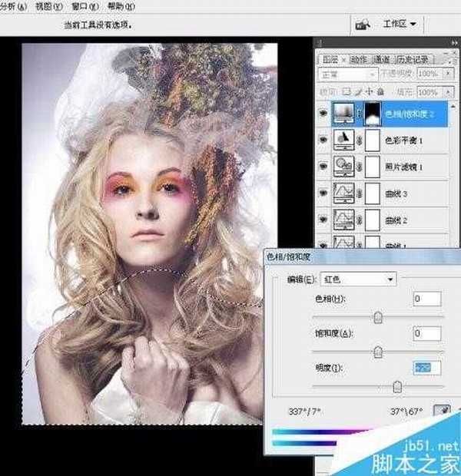Open the workspace dropdown menu
This screenshot has width=461, height=476.
tap(400, 24)
